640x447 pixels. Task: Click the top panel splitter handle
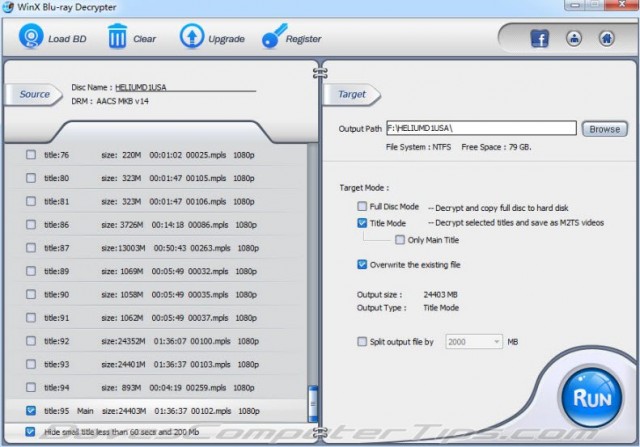(320, 73)
